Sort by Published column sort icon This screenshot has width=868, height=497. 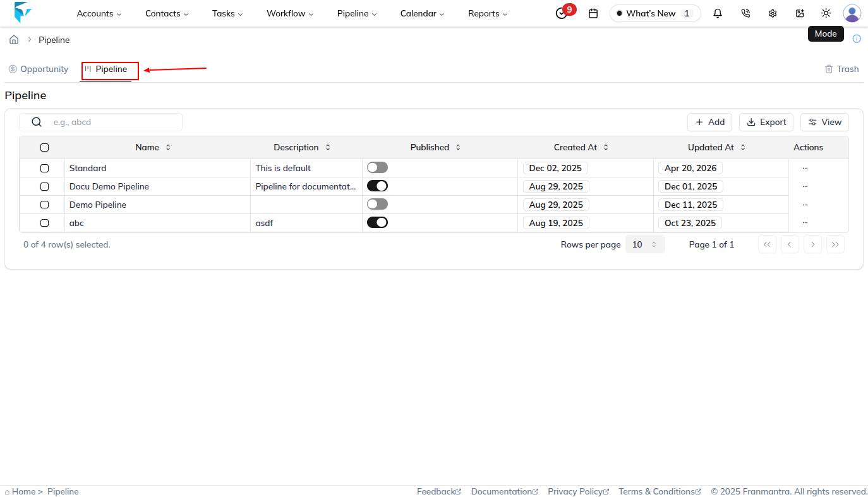pos(458,147)
